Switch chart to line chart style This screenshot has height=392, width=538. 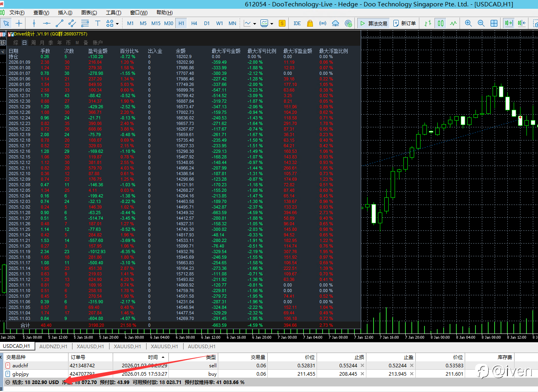click(453, 23)
